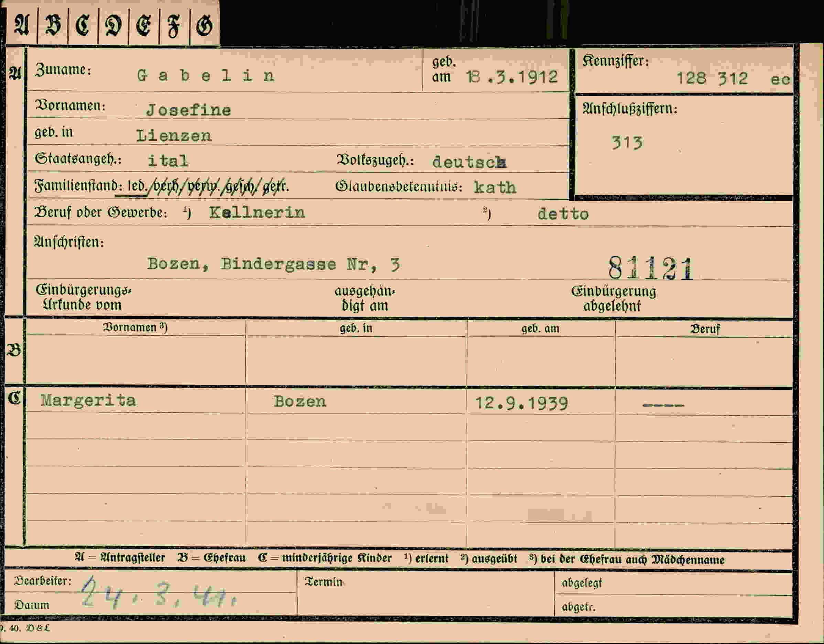Click the Kennziffer value '128 312'

click(712, 78)
